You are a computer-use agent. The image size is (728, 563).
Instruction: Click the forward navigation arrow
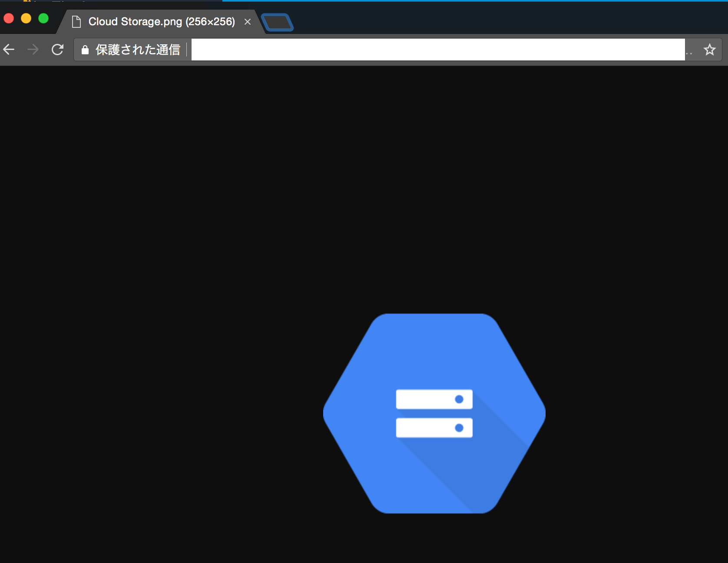[x=33, y=50]
